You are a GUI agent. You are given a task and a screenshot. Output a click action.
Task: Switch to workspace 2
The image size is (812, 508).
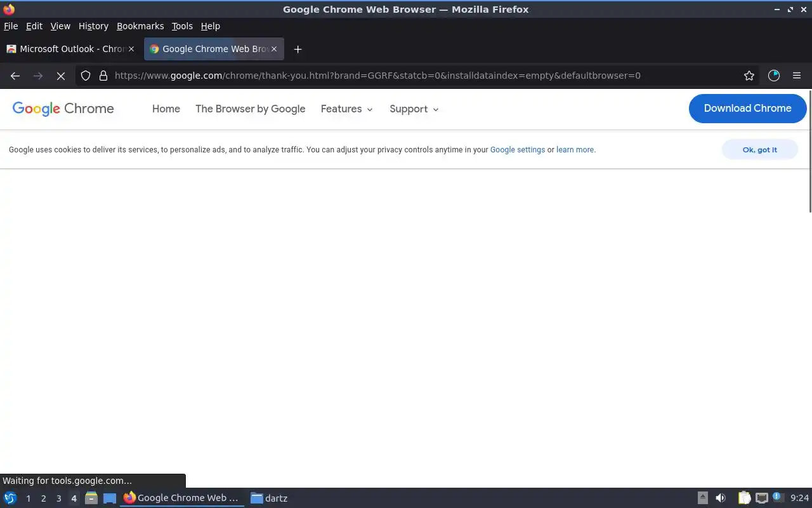[43, 498]
